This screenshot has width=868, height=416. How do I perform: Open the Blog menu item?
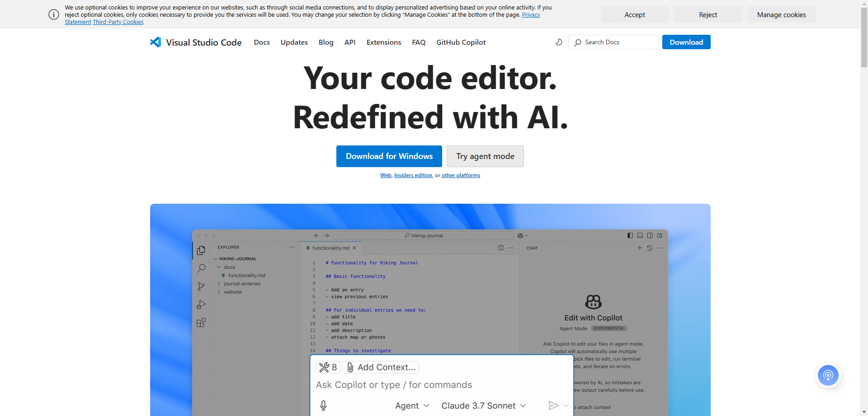[x=326, y=42]
